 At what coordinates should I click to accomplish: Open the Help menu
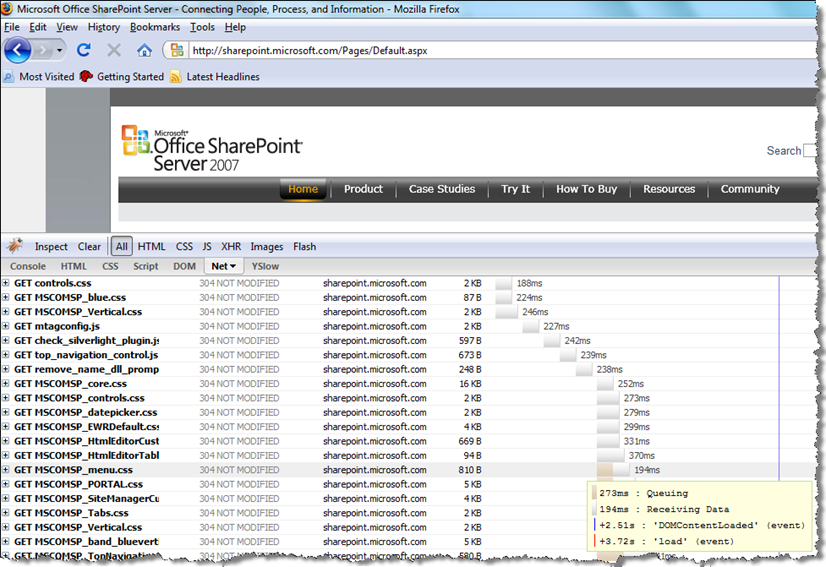pyautogui.click(x=235, y=27)
